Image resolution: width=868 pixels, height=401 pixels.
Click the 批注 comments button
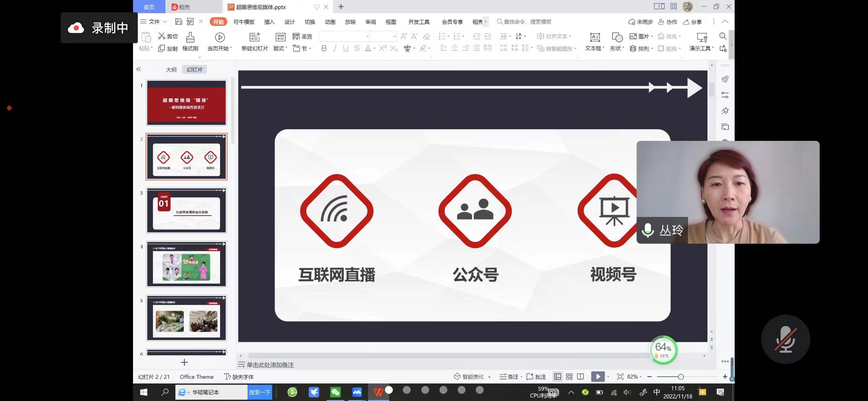pyautogui.click(x=537, y=377)
